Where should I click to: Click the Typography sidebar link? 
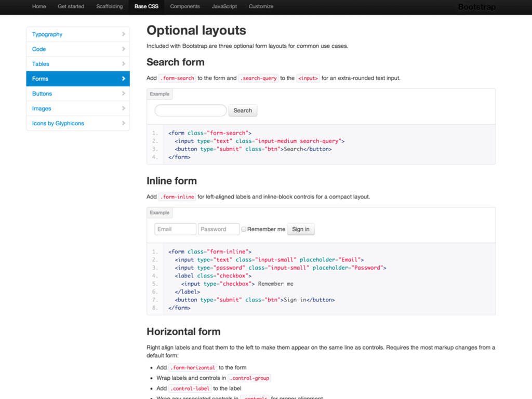click(x=47, y=34)
